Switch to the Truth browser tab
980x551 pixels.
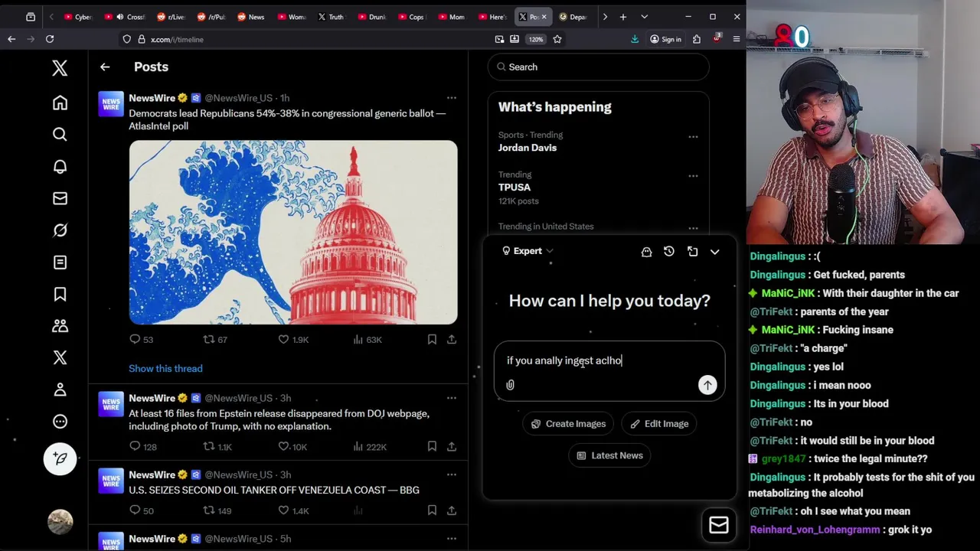coord(331,17)
